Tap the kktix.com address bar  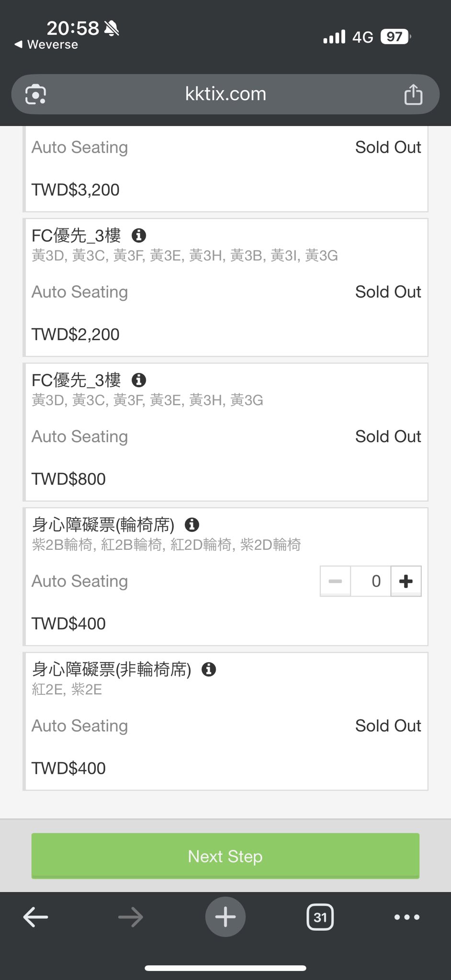[x=225, y=94]
